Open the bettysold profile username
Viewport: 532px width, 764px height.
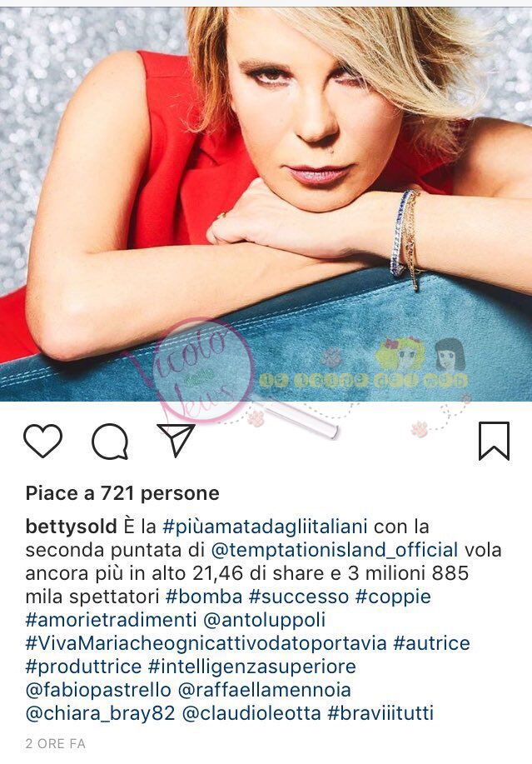tap(71, 527)
